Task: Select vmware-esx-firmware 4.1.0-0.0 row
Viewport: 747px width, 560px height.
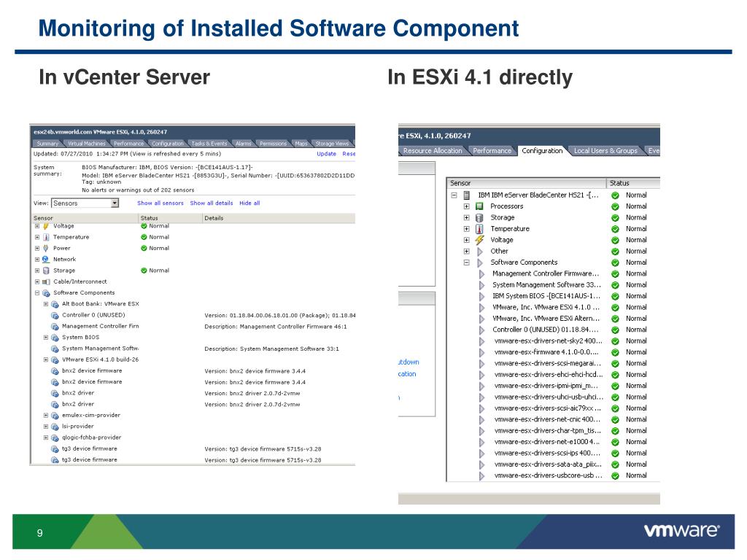Action: (553, 352)
